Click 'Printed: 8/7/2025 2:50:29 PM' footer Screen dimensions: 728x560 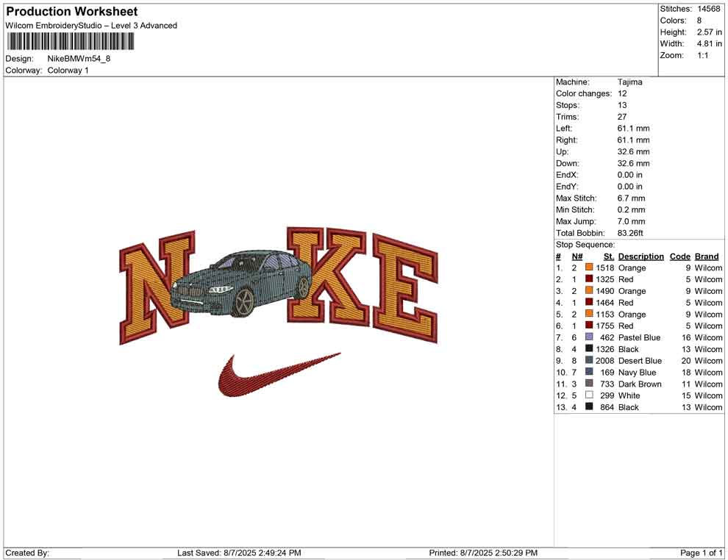[x=483, y=553]
